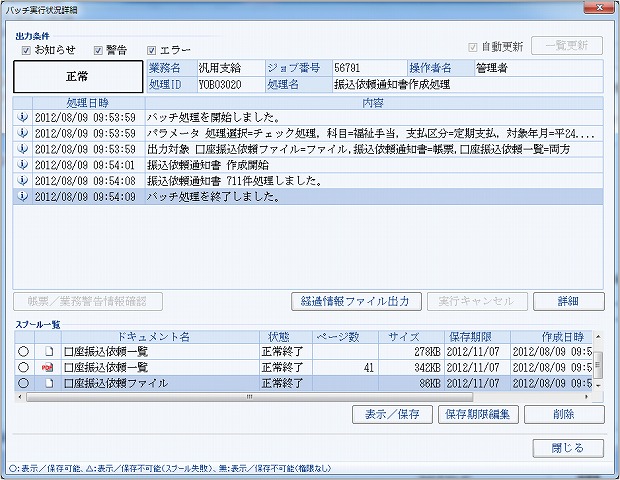Click info icon on the 出力対象 log row
The image size is (620, 480).
(22, 149)
